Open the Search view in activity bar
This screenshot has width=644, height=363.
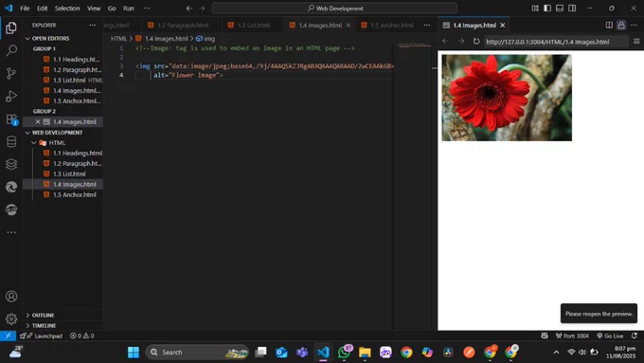[11, 50]
